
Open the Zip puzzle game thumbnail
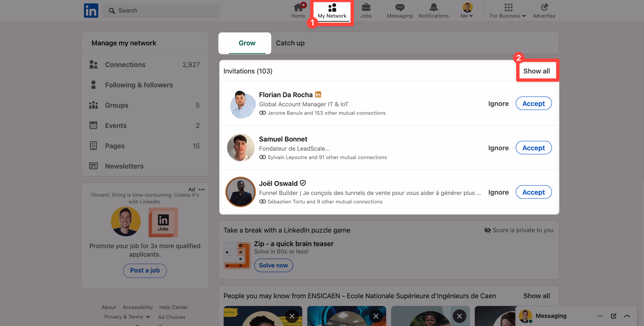coord(237,256)
